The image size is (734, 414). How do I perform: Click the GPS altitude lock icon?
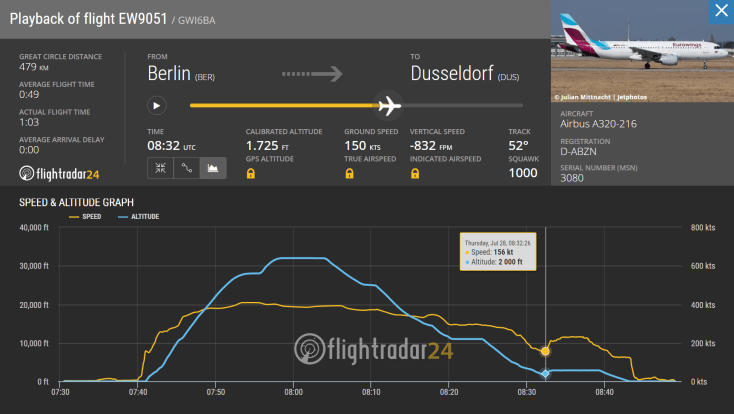pos(251,174)
